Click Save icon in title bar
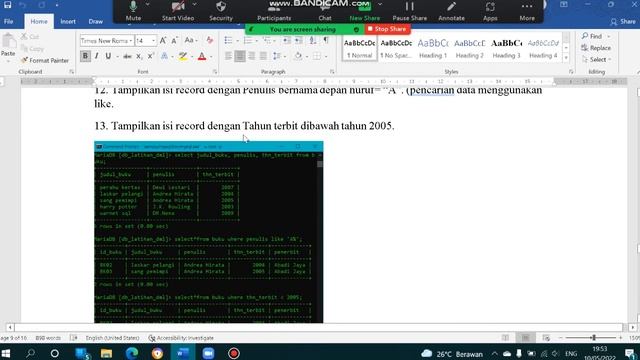 pos(7,5)
